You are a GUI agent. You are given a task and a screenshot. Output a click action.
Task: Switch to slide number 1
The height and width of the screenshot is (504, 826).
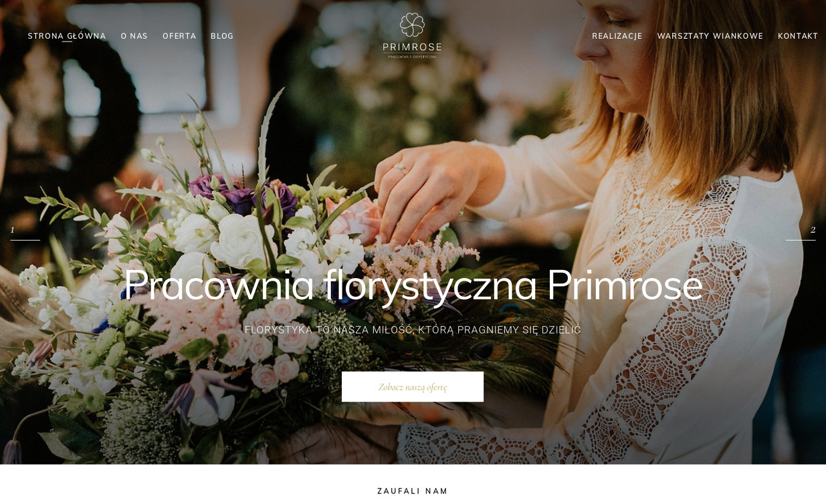click(12, 230)
